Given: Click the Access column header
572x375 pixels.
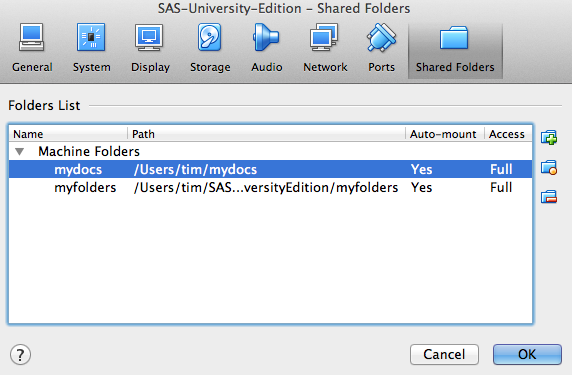Looking at the screenshot, I should pos(508,134).
